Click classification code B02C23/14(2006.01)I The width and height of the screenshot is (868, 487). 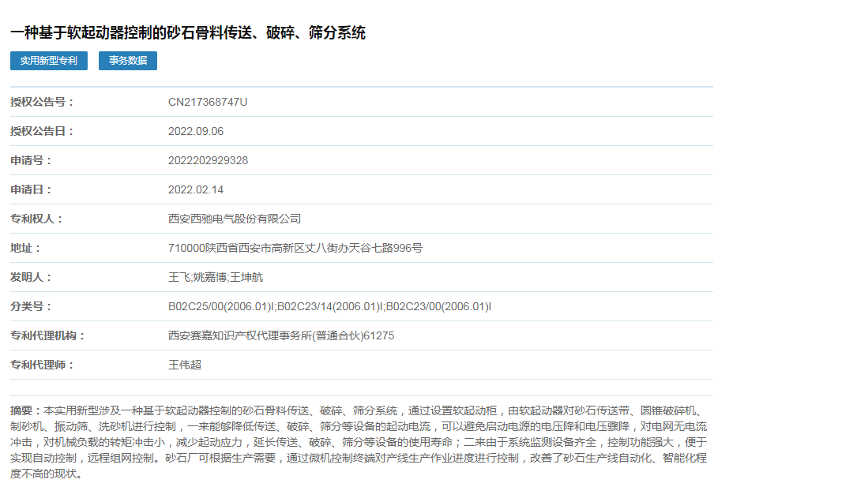click(x=329, y=306)
